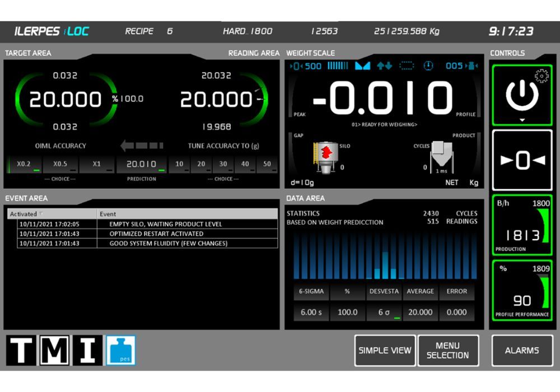Open the M mode tab
The width and height of the screenshot is (560, 392).
[x=55, y=351]
